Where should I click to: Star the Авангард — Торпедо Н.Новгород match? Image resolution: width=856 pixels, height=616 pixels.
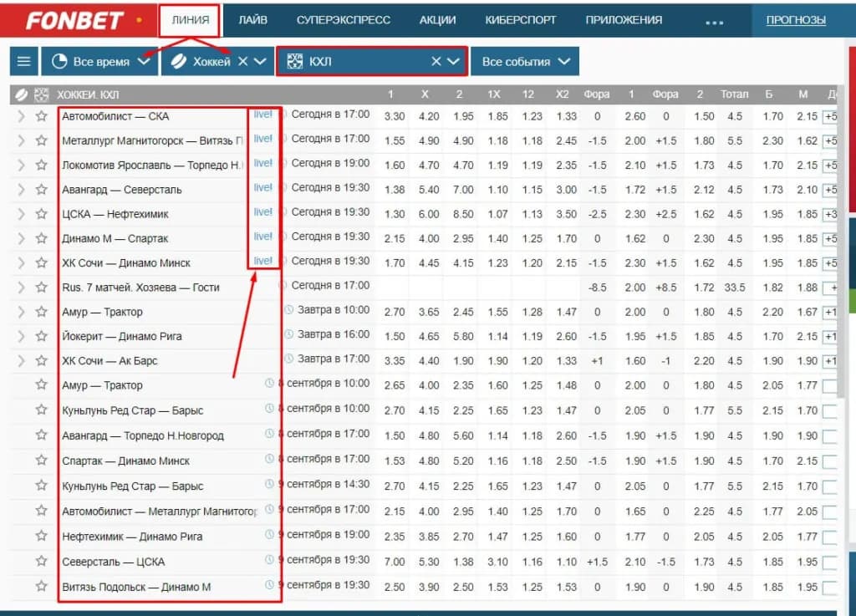(42, 435)
